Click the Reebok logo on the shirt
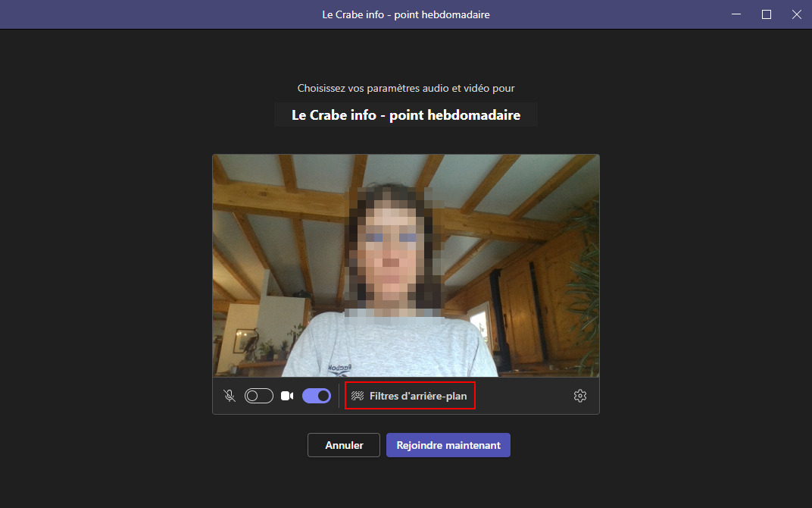 click(x=339, y=368)
